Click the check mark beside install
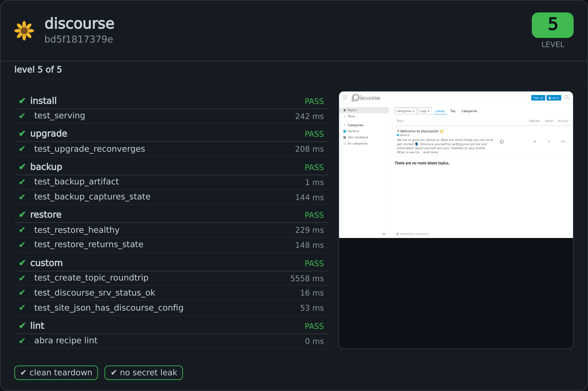The width and height of the screenshot is (588, 391). tap(22, 101)
